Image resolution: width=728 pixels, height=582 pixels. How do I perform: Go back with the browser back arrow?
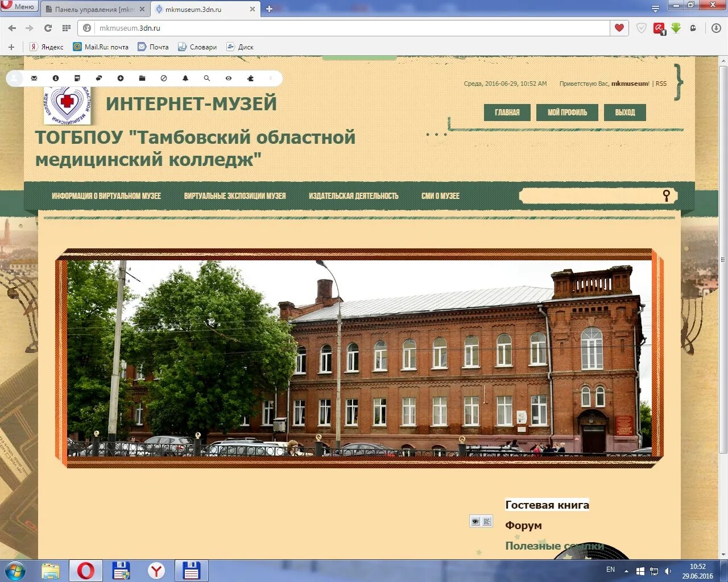tap(12, 28)
